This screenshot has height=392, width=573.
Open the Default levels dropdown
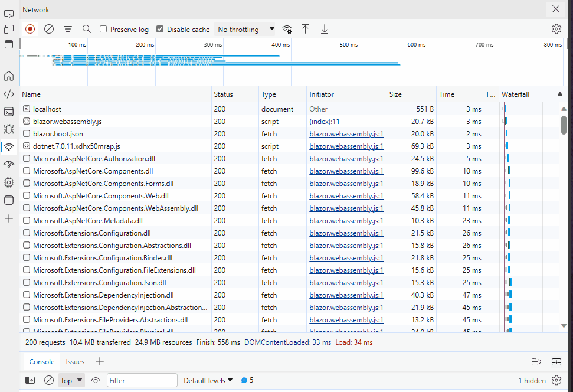(x=208, y=380)
